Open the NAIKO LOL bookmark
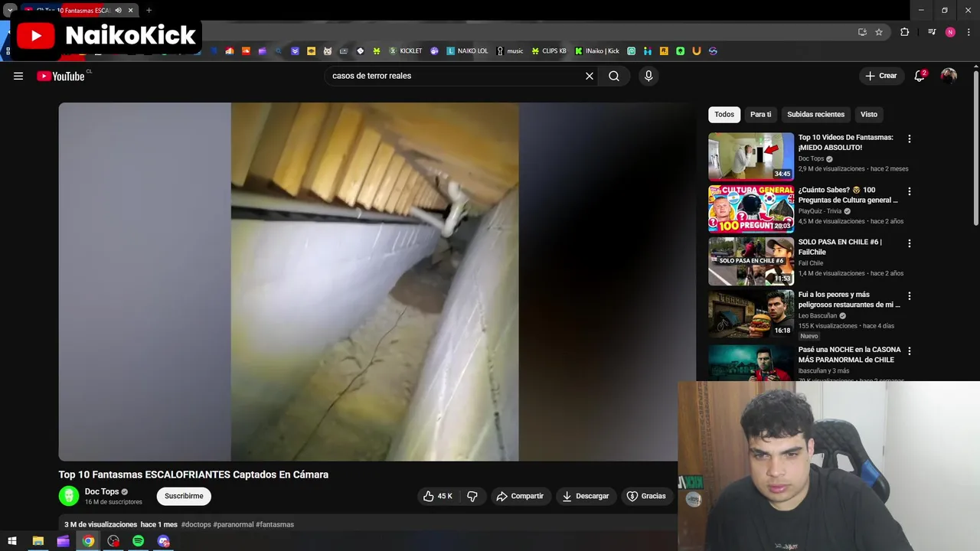The height and width of the screenshot is (551, 980). coord(467,51)
